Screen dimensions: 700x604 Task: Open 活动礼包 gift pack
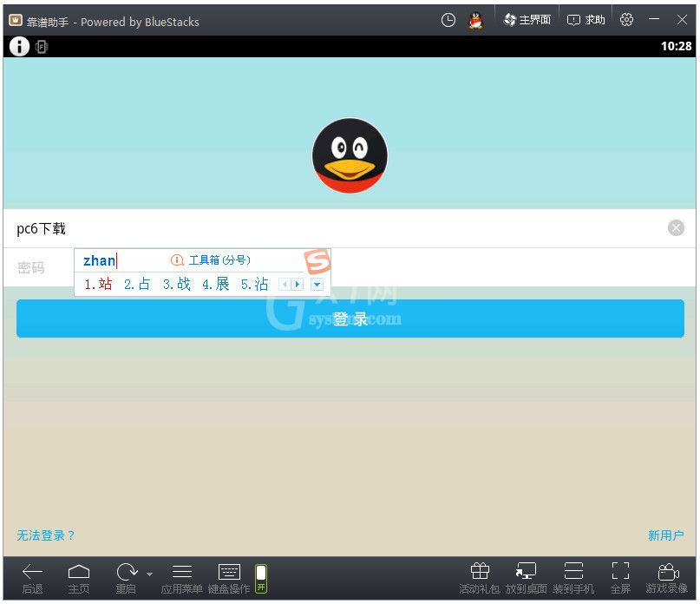pos(480,579)
